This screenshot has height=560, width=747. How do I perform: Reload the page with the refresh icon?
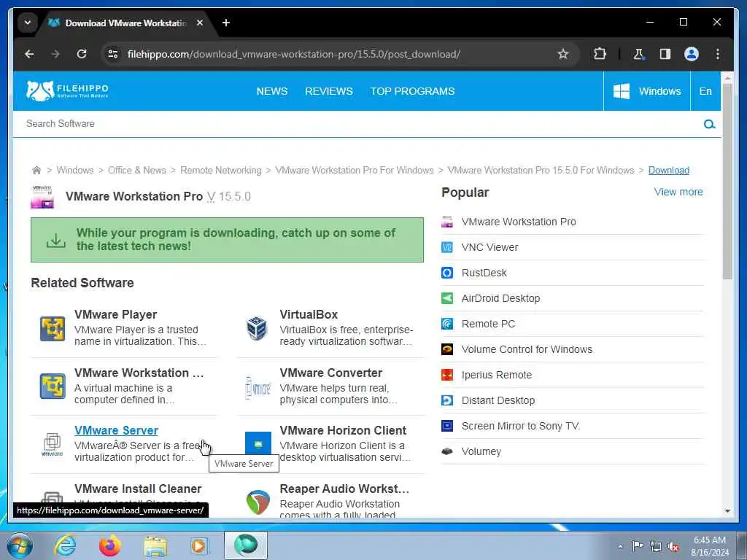(x=82, y=54)
